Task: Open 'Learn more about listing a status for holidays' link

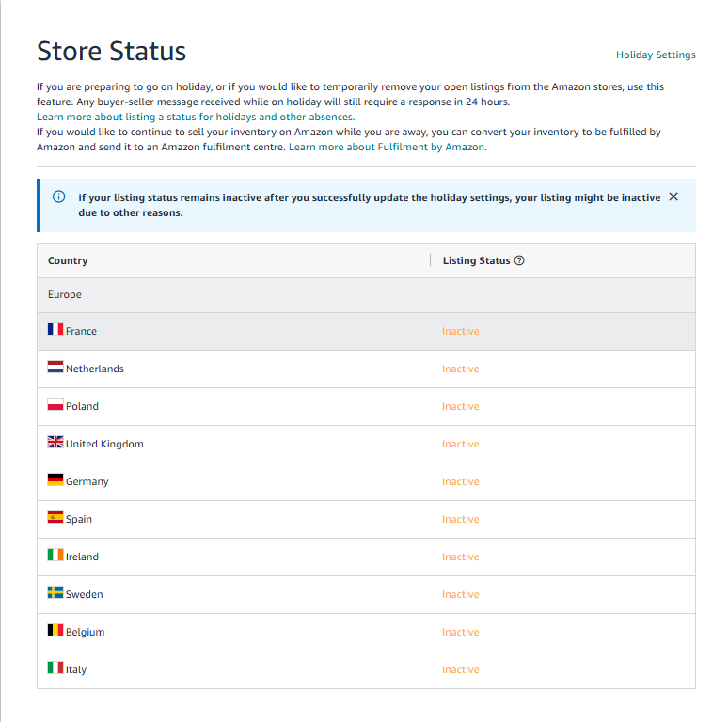Action: click(x=196, y=117)
